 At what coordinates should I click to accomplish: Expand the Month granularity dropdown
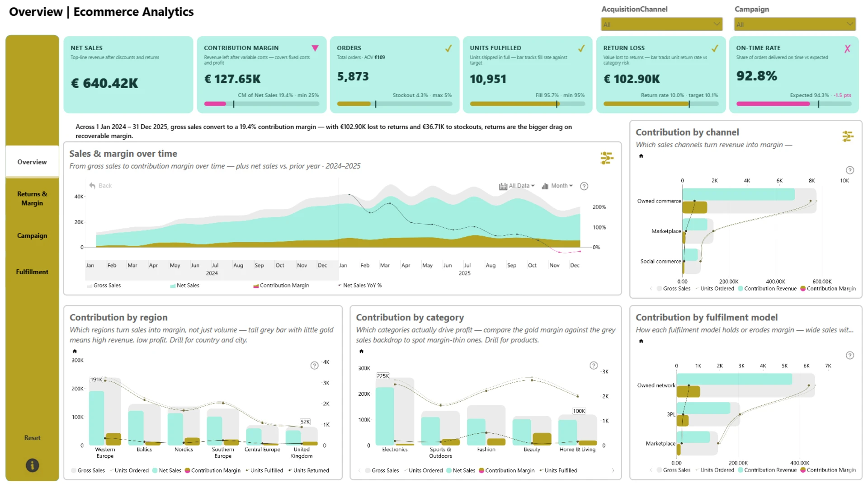557,186
